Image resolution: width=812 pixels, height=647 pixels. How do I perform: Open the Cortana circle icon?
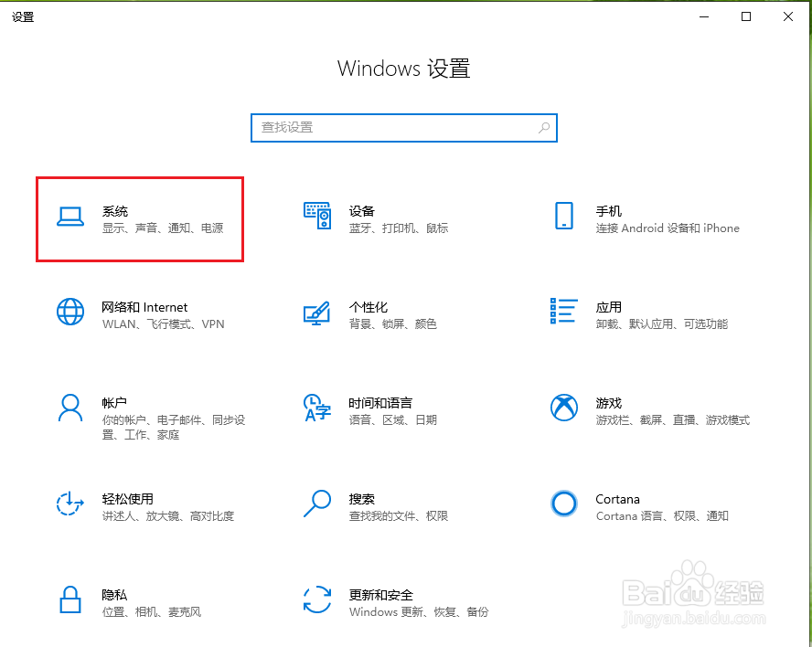pos(564,504)
